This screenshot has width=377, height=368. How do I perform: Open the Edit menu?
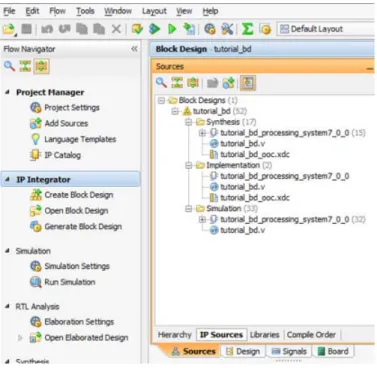tap(32, 11)
